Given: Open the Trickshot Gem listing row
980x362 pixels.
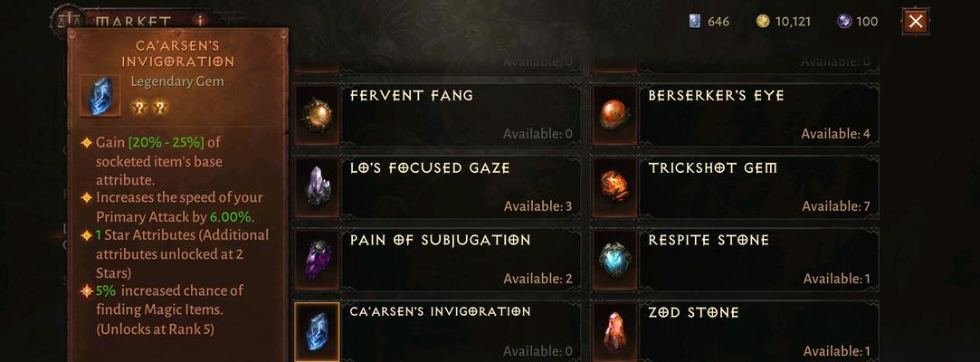Looking at the screenshot, I should (x=736, y=187).
